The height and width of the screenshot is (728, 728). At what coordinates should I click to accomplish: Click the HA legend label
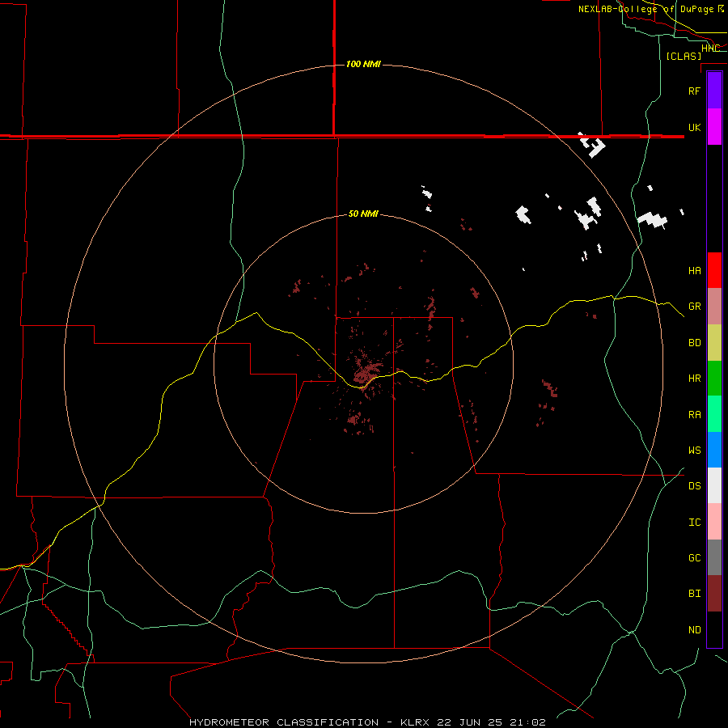694,271
